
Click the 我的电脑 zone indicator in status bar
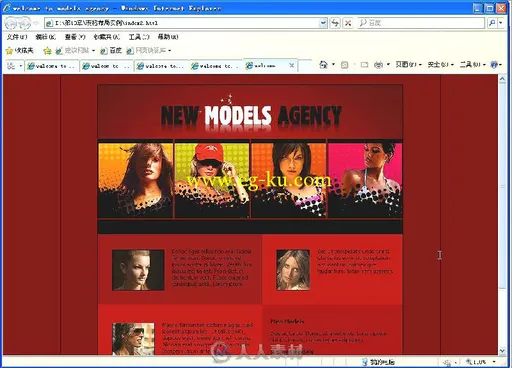point(379,362)
